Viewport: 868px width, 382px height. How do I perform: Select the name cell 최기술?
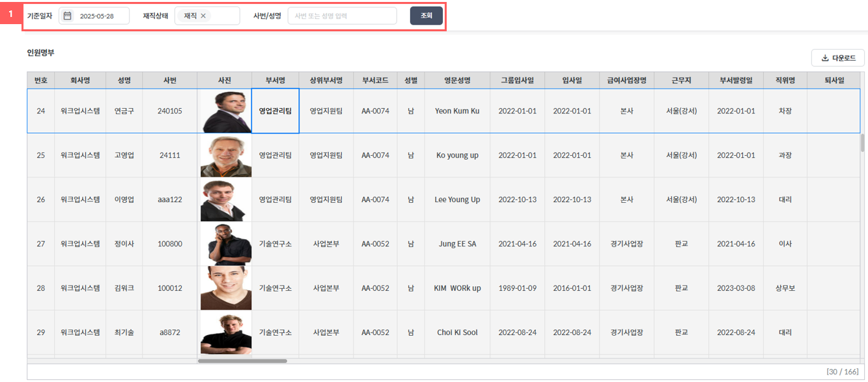point(124,332)
